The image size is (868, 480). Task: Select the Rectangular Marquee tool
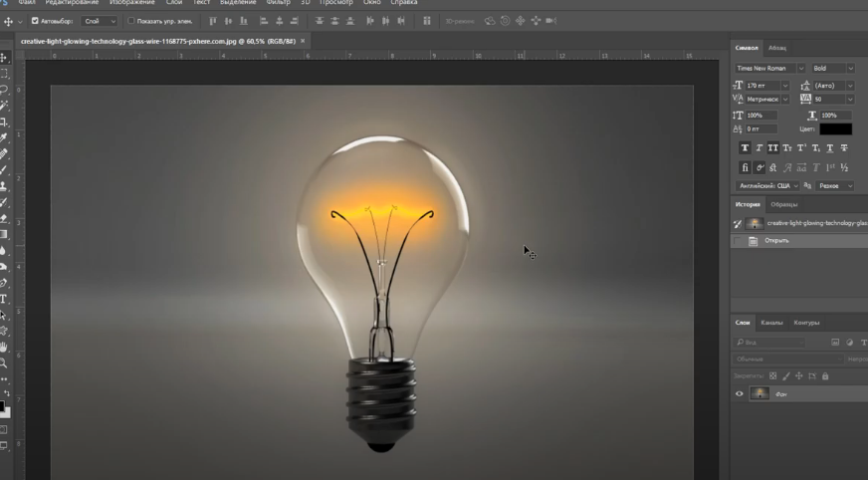[4, 74]
